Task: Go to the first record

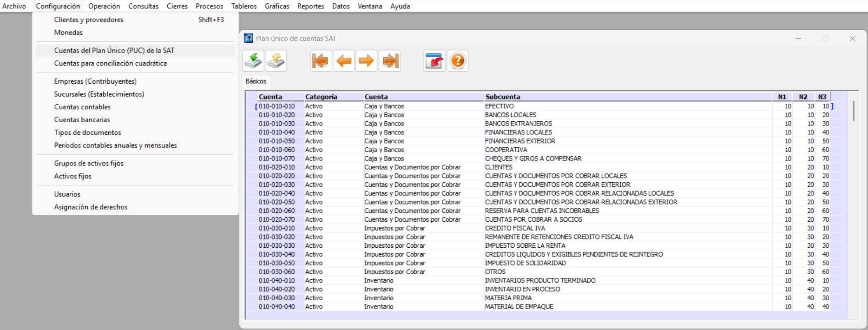Action: 321,61
